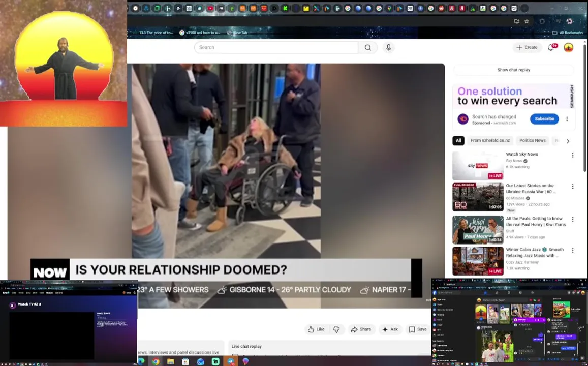Click the Live chat replay heading

246,347
